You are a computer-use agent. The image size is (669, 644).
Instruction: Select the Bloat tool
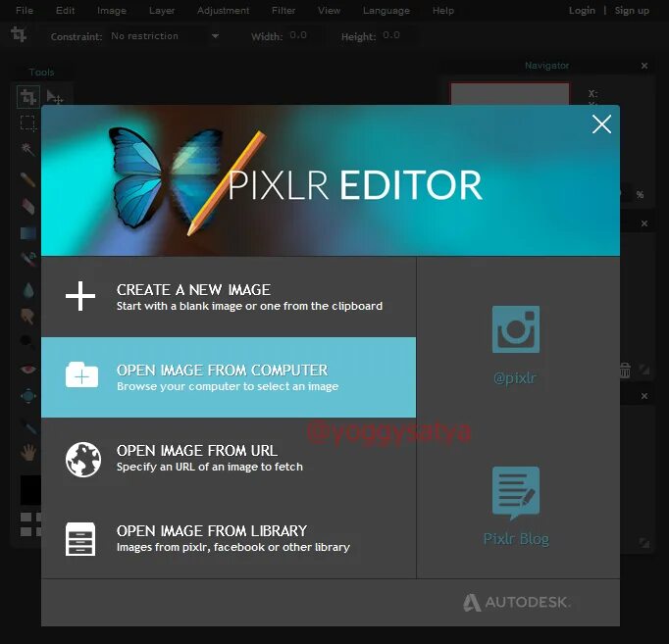point(28,396)
